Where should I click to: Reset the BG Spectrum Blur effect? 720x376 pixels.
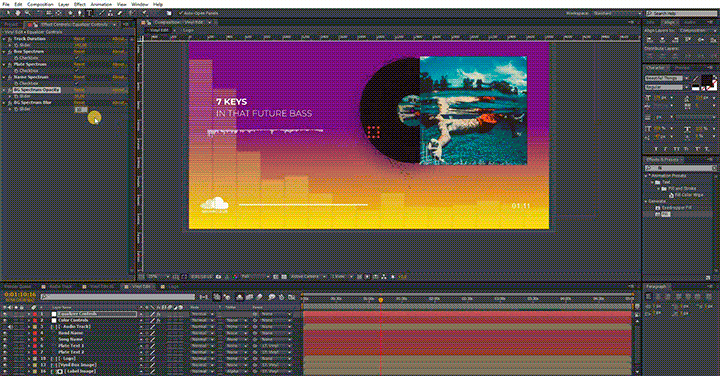click(x=79, y=103)
